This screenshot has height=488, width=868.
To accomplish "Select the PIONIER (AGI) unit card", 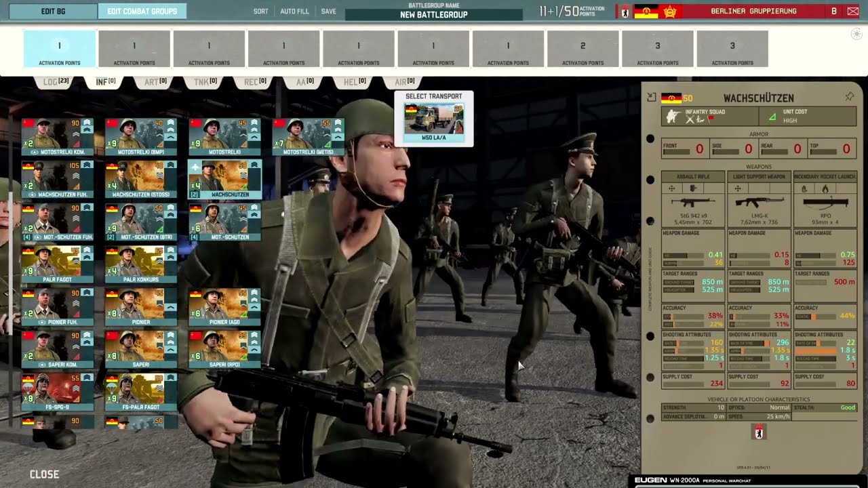I will click(x=224, y=307).
